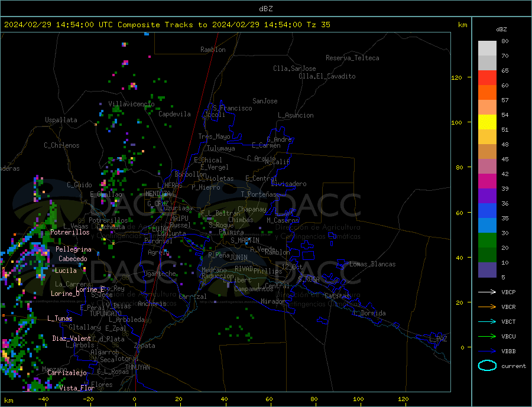Click the 'VBCU' legend label
532x407 pixels.
[508, 337]
